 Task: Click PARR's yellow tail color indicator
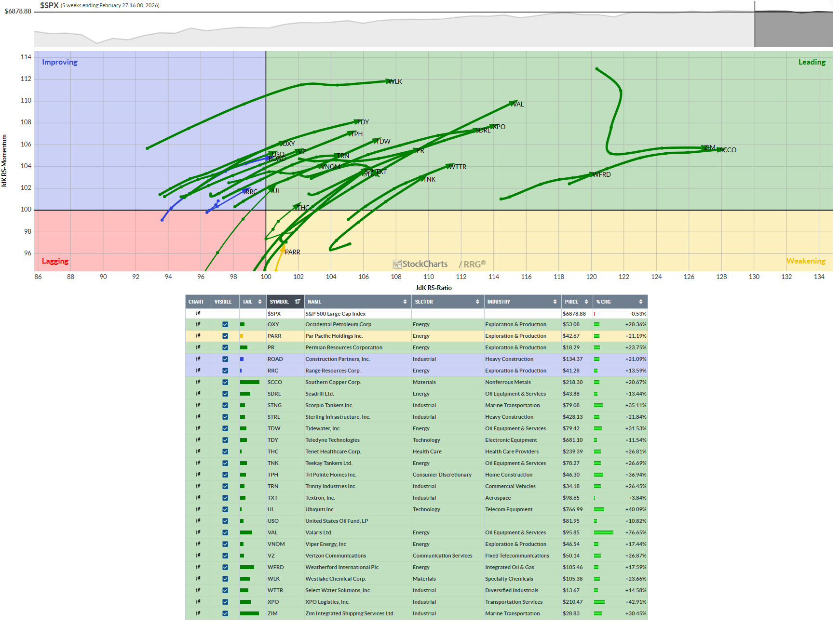[242, 336]
